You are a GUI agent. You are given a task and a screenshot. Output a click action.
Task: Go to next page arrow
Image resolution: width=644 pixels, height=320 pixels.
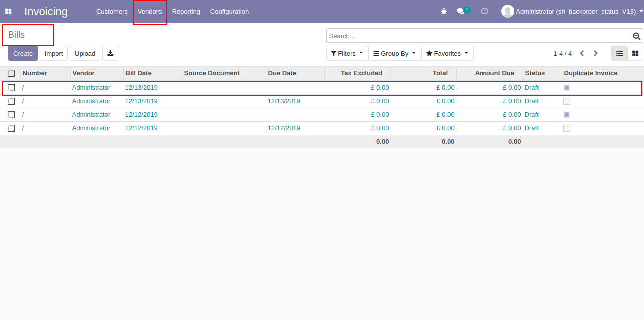596,53
